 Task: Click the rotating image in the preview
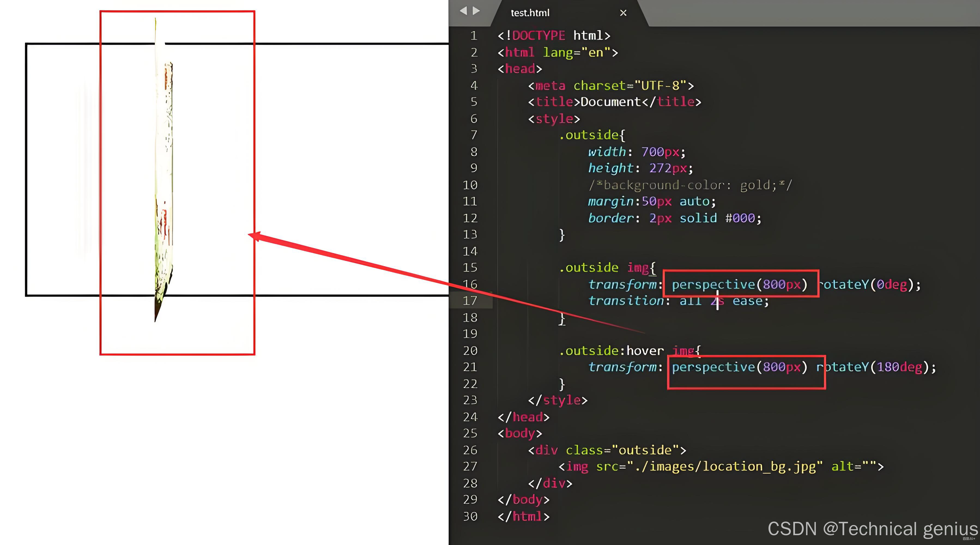(x=164, y=171)
